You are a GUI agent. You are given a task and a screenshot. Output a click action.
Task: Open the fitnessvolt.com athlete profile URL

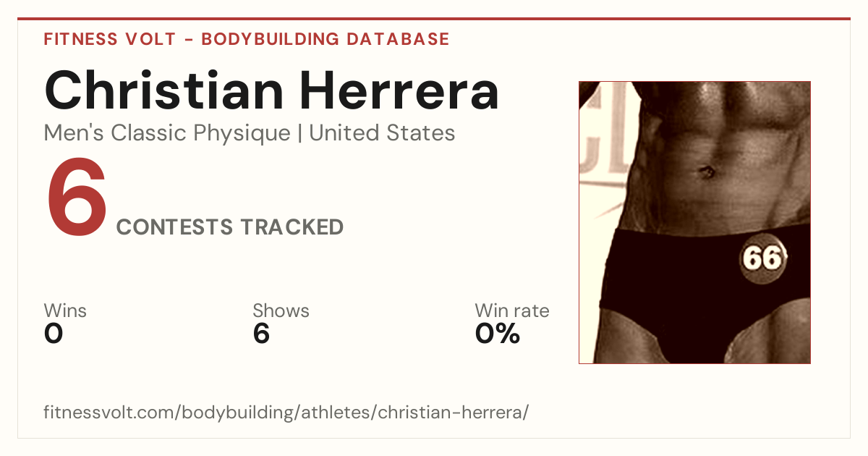coord(286,413)
